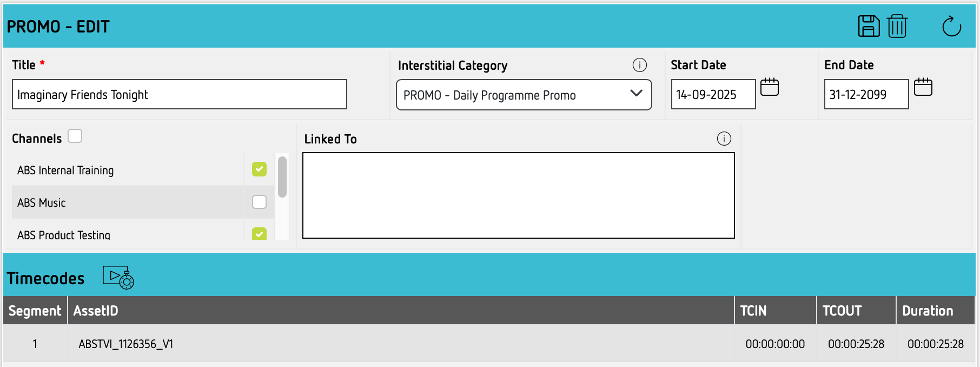Click the refresh circular arrow icon
This screenshot has width=980, height=367.
coord(951,26)
